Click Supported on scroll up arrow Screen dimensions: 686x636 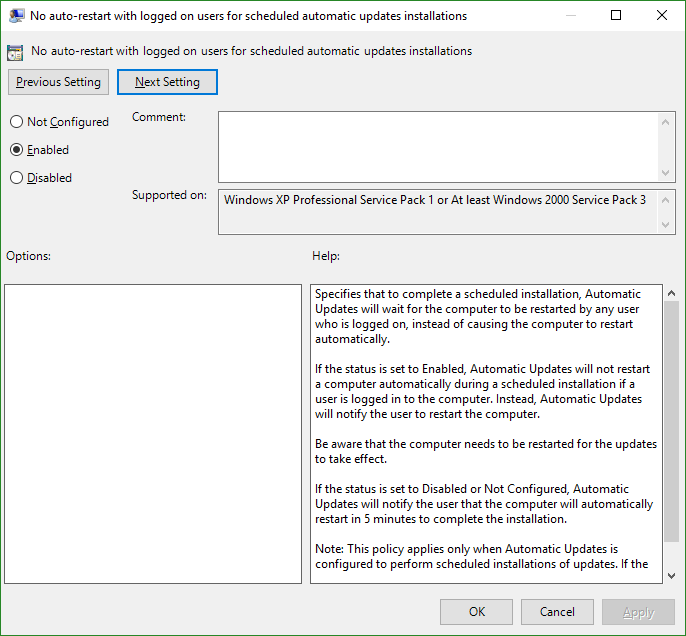(665, 200)
